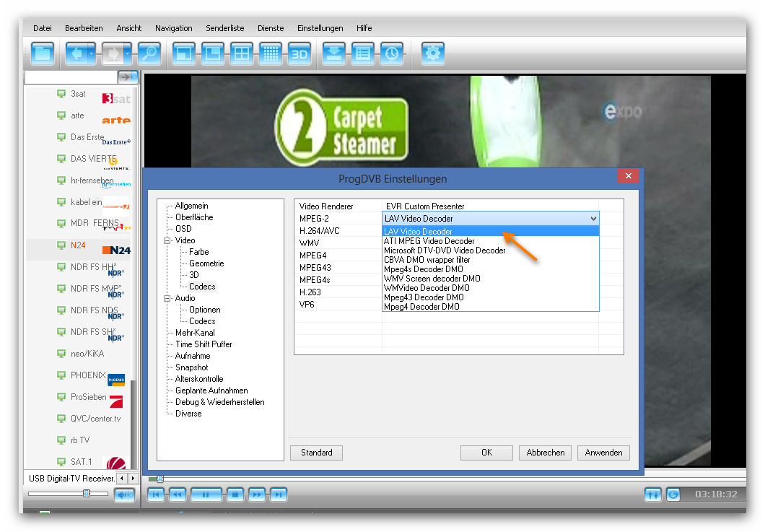This screenshot has width=765, height=532.
Task: Select Debug & Wiederherstellen settings
Action: (x=220, y=402)
